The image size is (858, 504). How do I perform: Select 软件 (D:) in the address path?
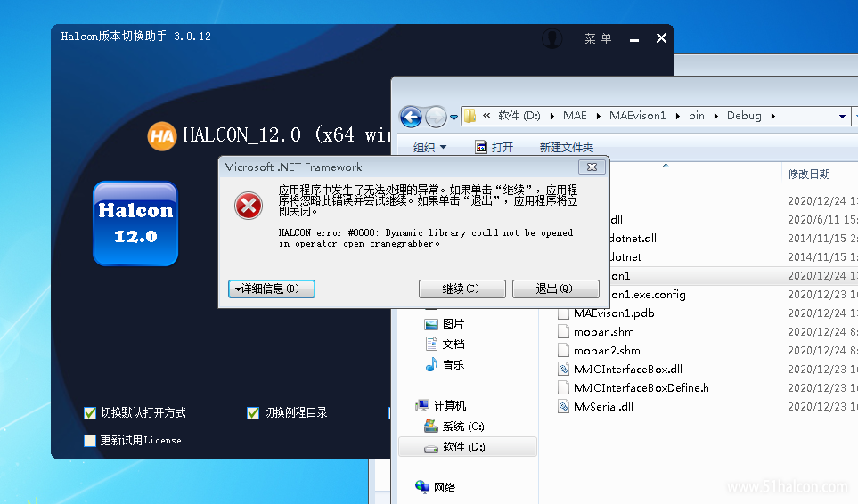(x=519, y=116)
